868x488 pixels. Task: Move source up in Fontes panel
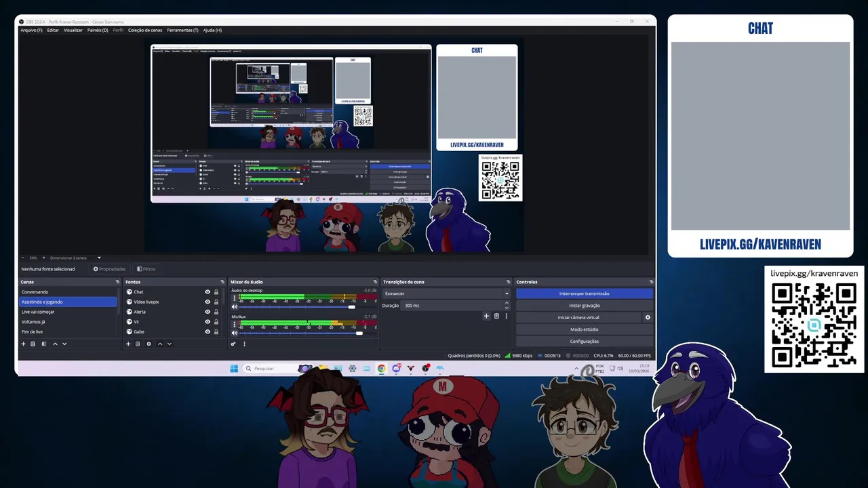(x=160, y=344)
